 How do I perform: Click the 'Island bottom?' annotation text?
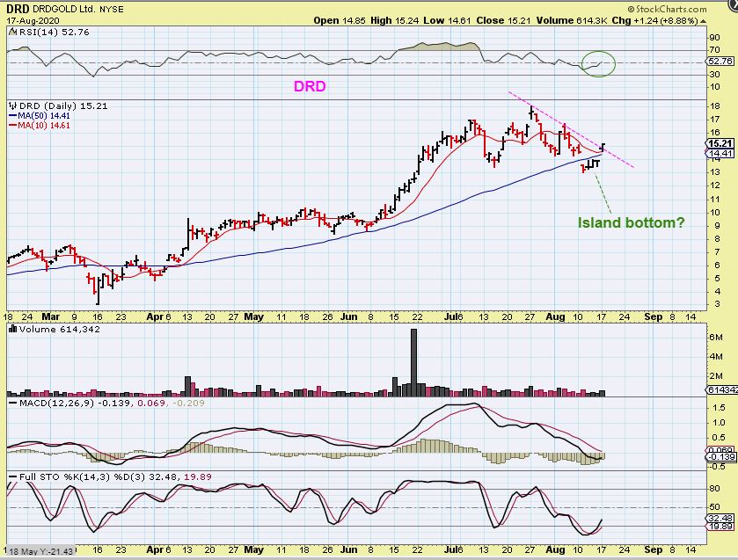(632, 222)
